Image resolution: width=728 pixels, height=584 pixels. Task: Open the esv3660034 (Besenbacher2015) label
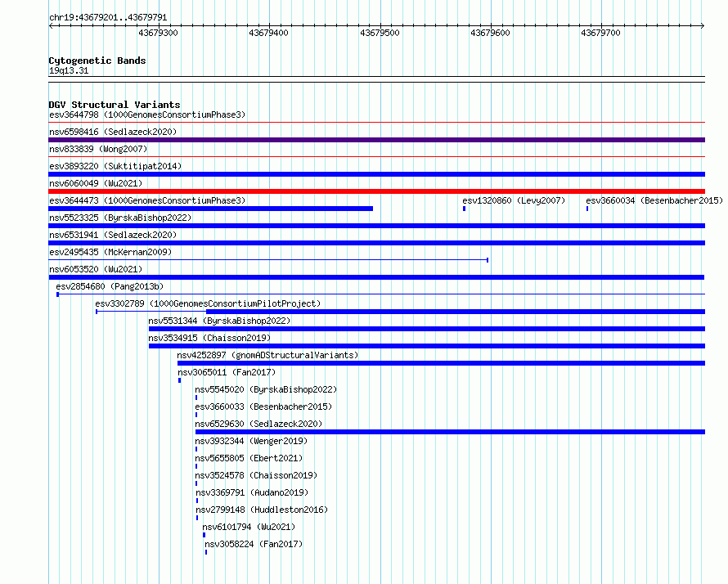pos(654,200)
